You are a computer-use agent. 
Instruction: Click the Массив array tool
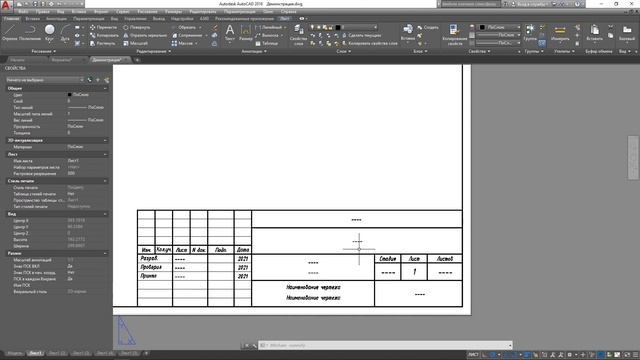(x=182, y=43)
